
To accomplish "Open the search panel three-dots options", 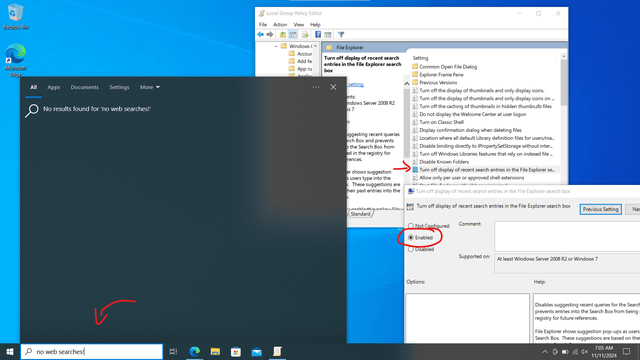I will pos(316,87).
